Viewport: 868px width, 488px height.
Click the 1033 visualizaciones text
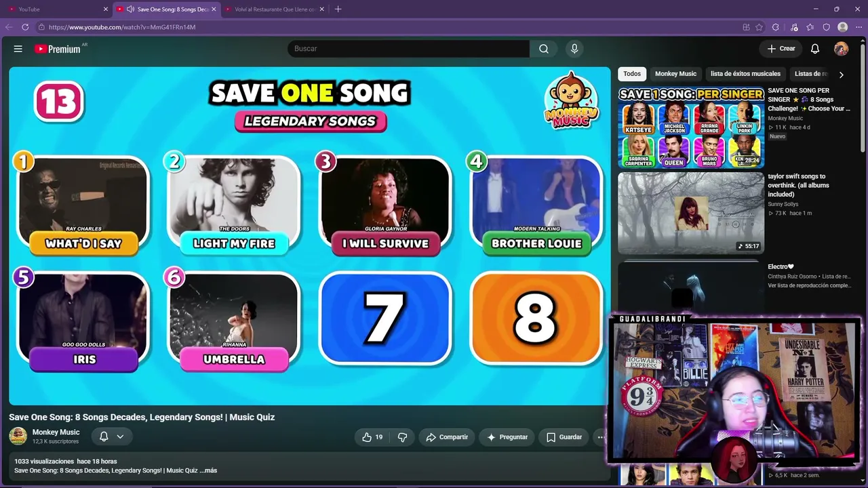pos(44,462)
